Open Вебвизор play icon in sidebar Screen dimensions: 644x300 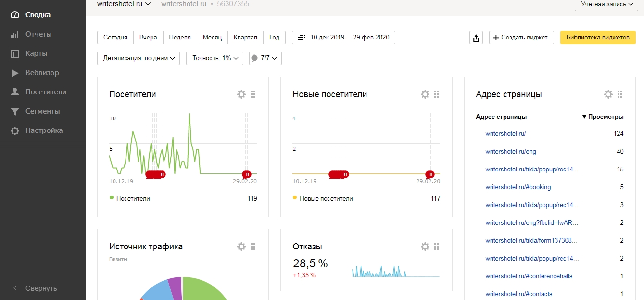[15, 73]
